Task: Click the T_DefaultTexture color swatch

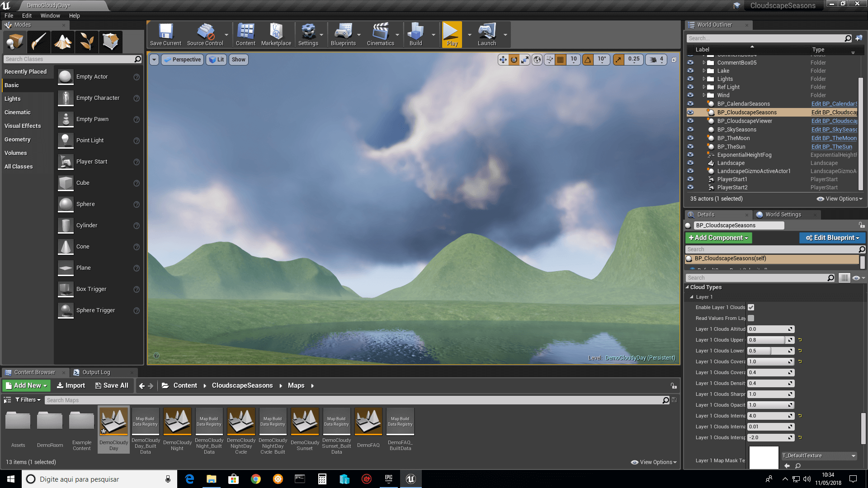Action: coord(764,457)
